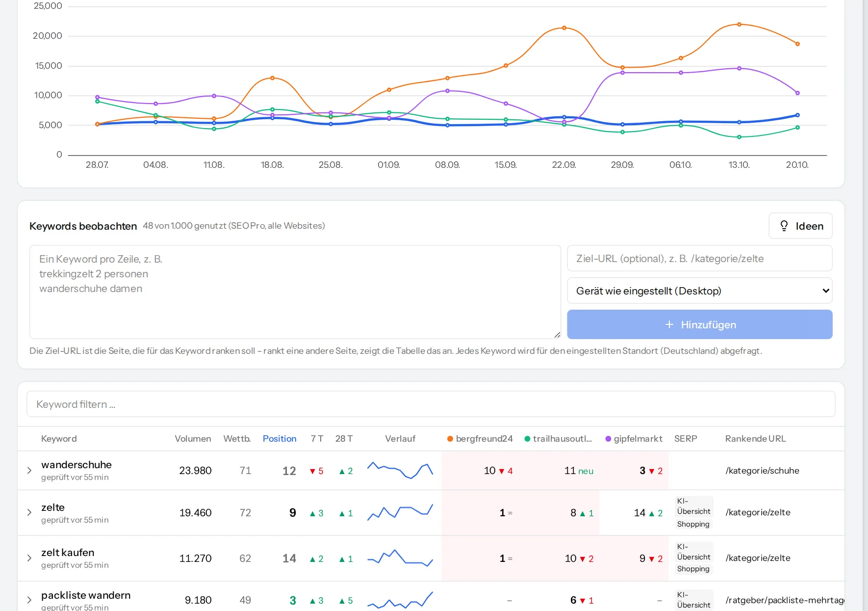Click the /ratgeber/packliste-mehrtag URL

coord(785,600)
